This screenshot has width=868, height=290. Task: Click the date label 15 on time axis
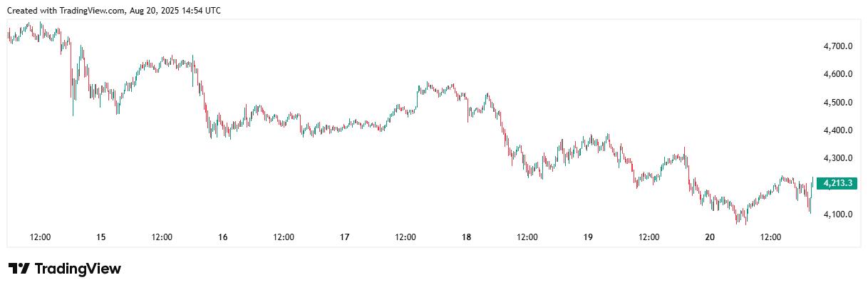(100, 237)
